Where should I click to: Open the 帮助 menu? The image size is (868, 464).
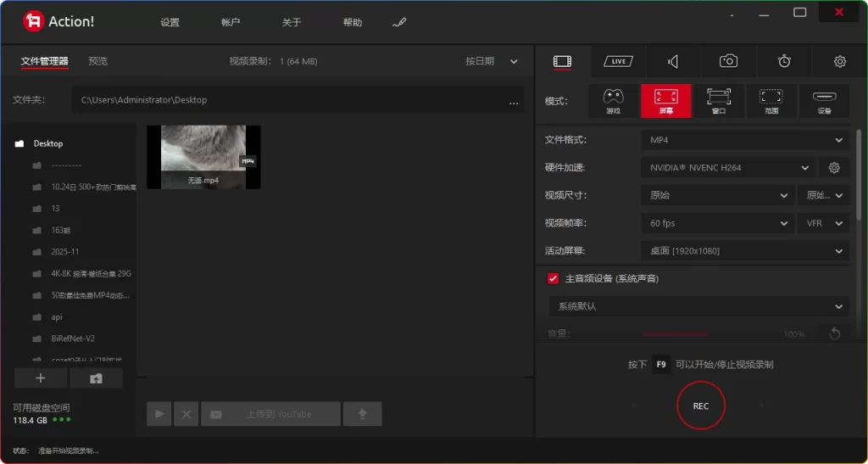pyautogui.click(x=353, y=23)
